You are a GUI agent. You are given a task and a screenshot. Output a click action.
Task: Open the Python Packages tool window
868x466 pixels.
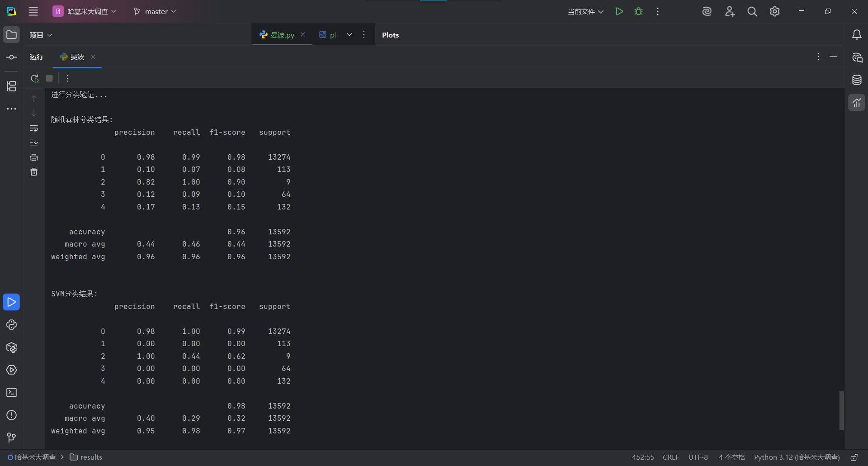pyautogui.click(x=11, y=347)
